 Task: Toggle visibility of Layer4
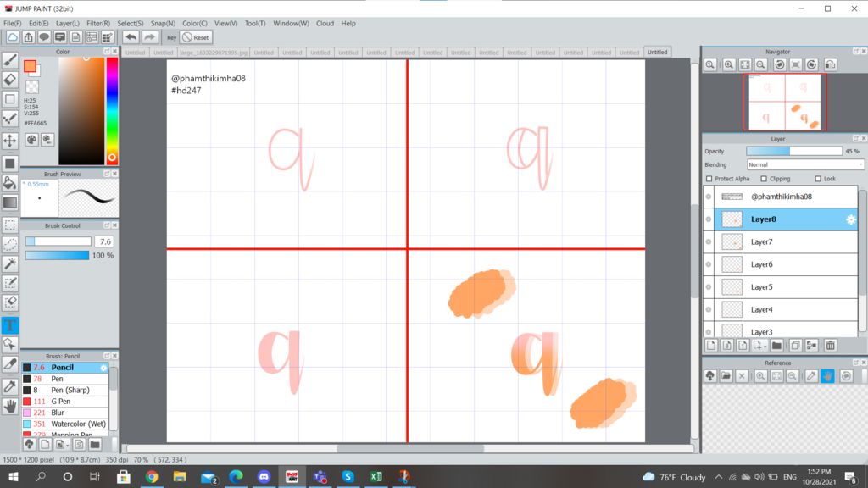coord(709,310)
